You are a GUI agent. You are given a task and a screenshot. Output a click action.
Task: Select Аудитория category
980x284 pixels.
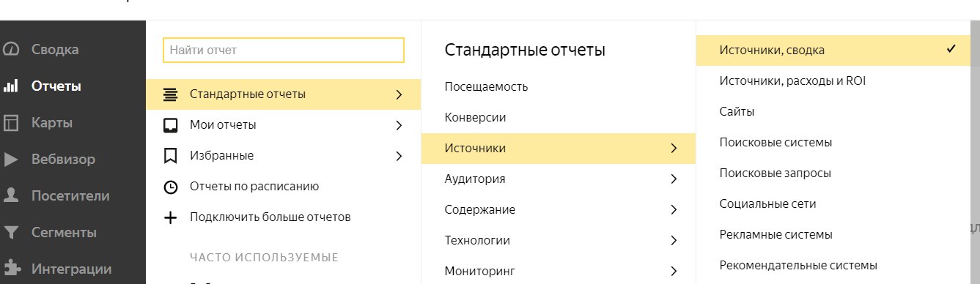click(x=559, y=179)
